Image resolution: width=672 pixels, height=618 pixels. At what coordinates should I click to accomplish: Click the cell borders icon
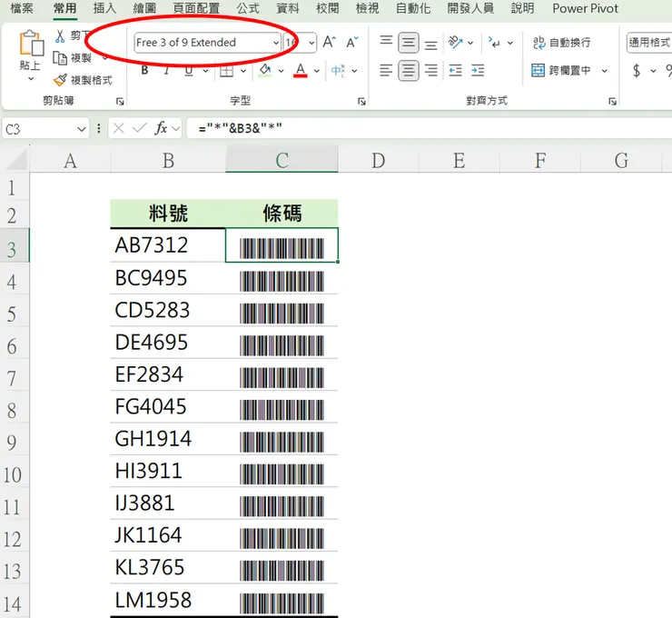(226, 71)
